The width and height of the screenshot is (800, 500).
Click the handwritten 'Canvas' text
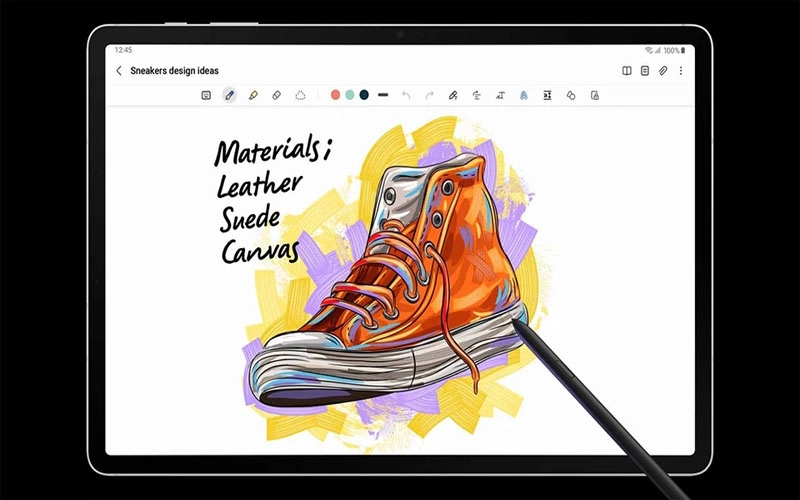260,251
